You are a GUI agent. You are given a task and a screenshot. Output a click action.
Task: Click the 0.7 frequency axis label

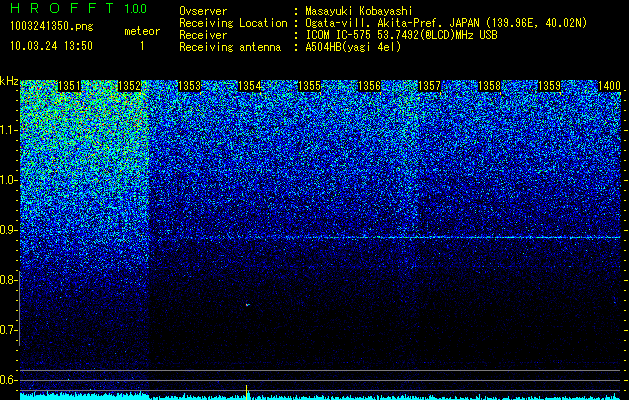(8, 330)
